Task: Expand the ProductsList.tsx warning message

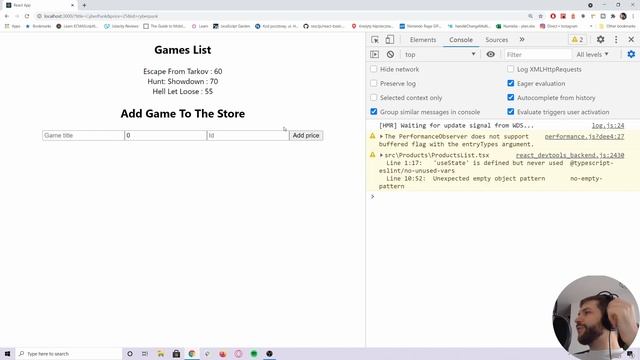Action: [x=381, y=155]
